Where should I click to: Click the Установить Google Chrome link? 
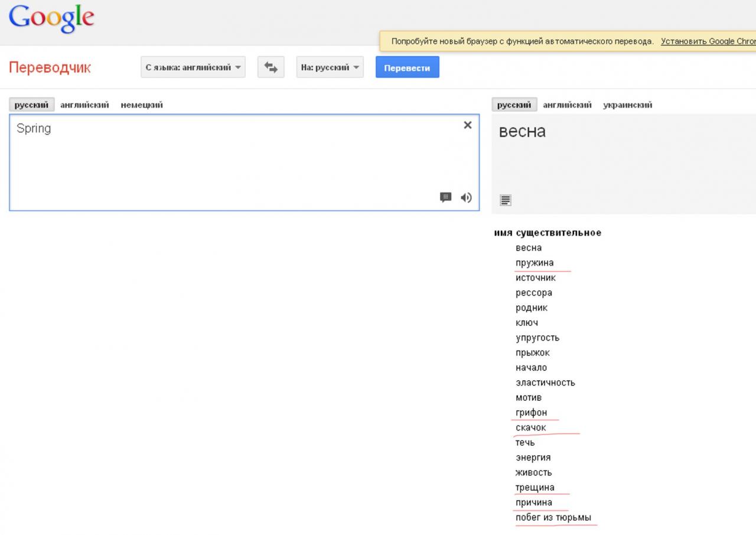708,41
